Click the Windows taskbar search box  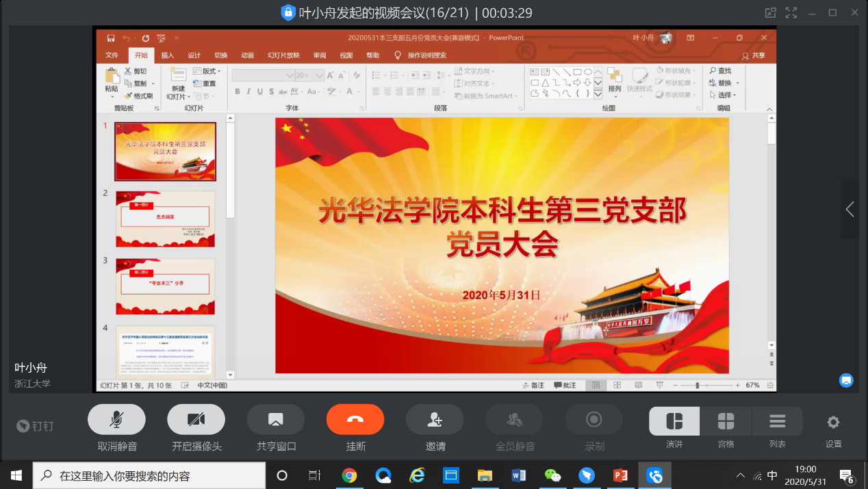click(149, 475)
